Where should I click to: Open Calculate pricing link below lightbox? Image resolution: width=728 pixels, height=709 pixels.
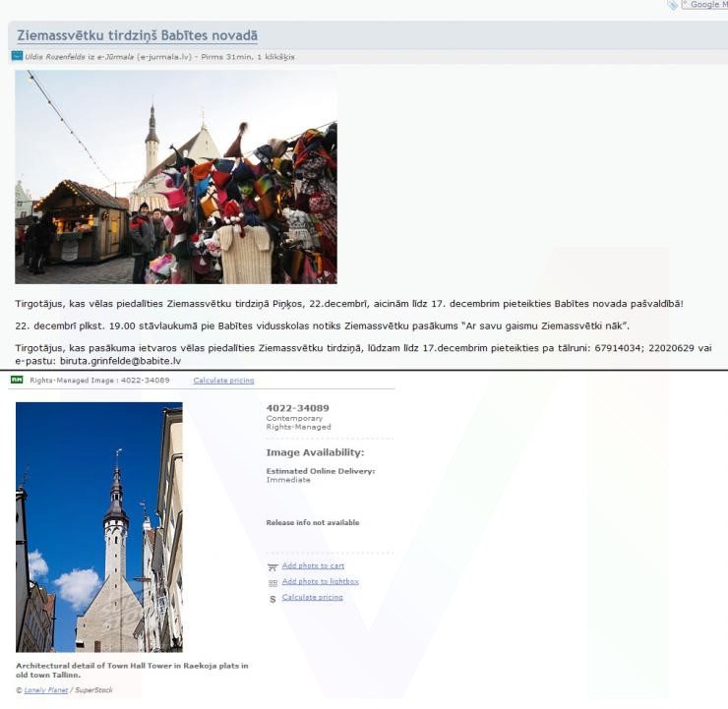tap(312, 597)
